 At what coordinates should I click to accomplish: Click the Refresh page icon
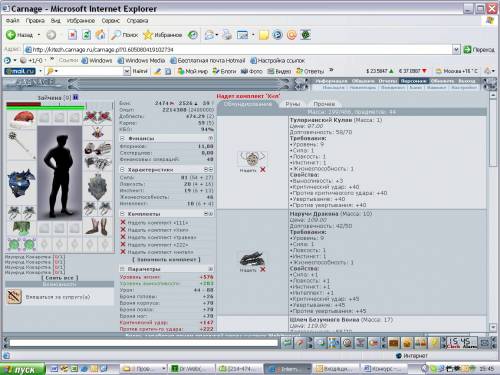pos(86,35)
